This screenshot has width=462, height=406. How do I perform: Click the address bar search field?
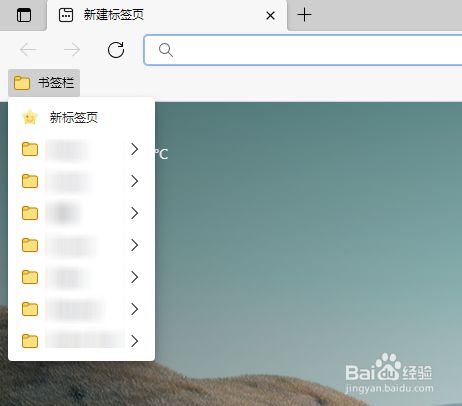point(303,50)
